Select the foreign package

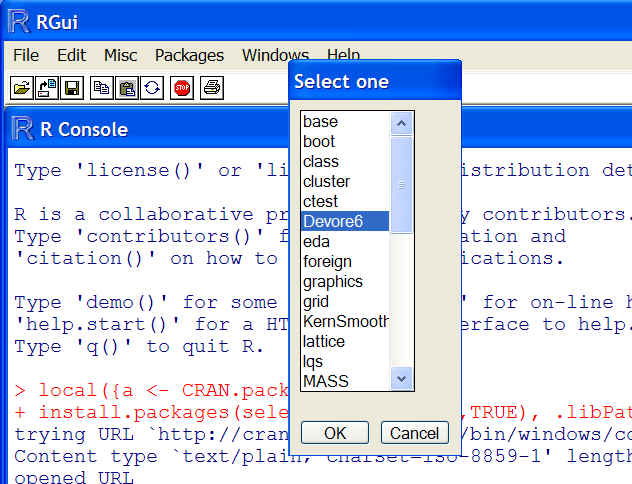click(345, 262)
